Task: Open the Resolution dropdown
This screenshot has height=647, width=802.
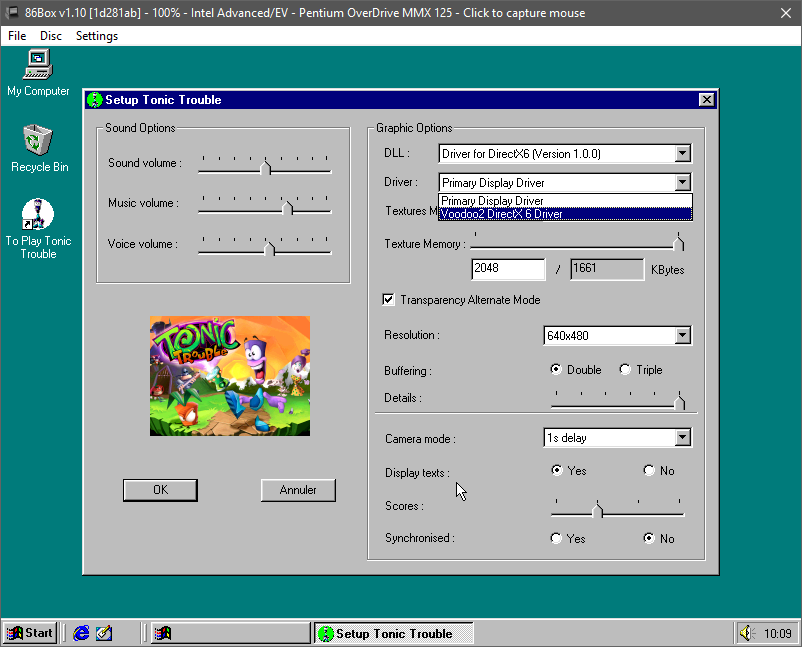Action: pyautogui.click(x=684, y=335)
